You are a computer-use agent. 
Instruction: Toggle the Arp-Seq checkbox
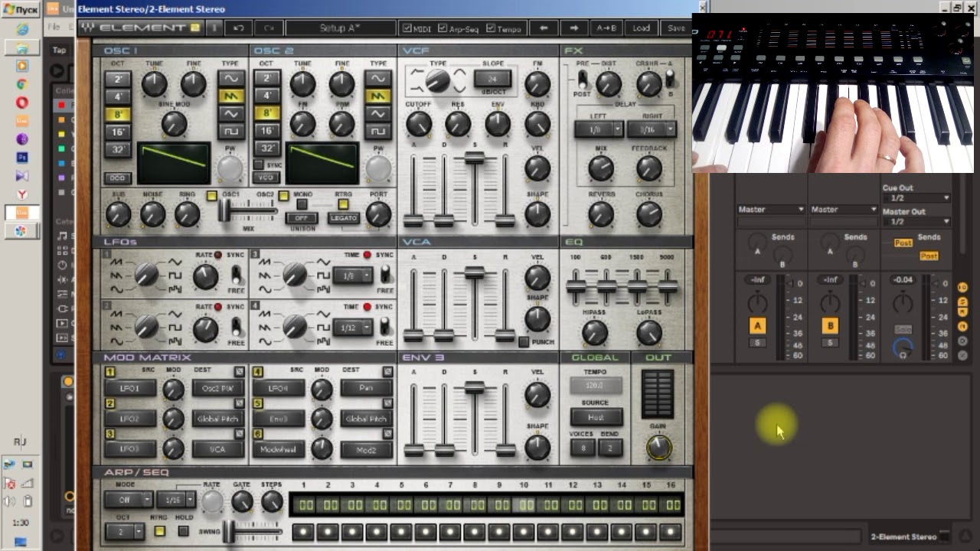443,28
